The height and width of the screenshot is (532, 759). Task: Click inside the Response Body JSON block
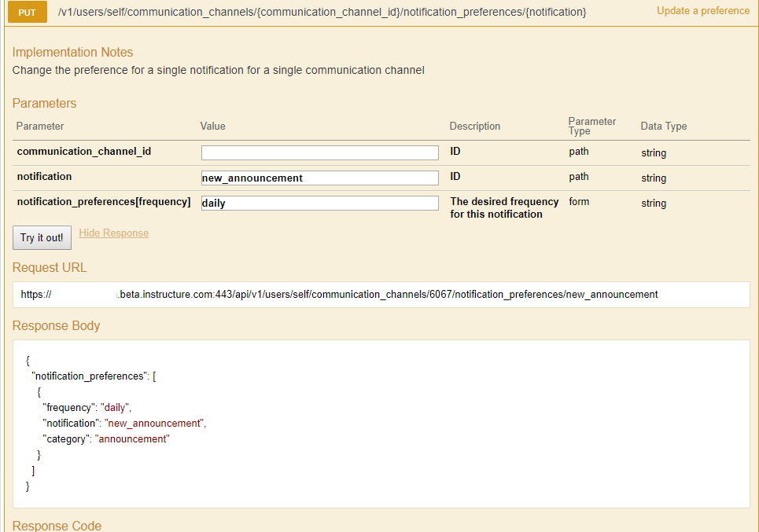click(381, 424)
